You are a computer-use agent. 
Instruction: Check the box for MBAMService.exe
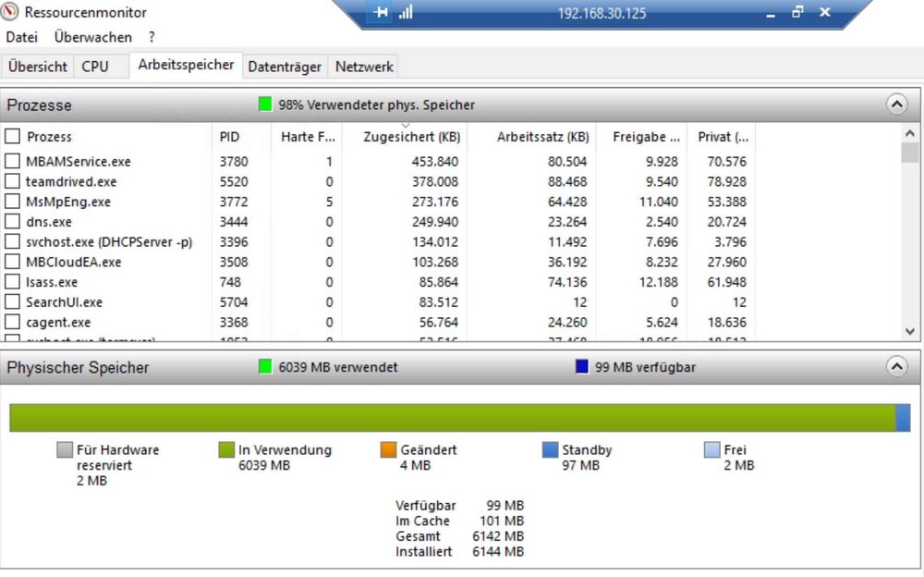pos(12,162)
